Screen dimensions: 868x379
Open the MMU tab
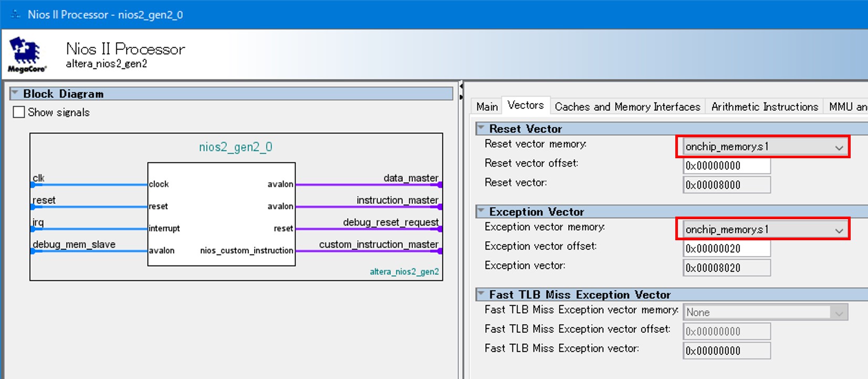click(x=846, y=107)
